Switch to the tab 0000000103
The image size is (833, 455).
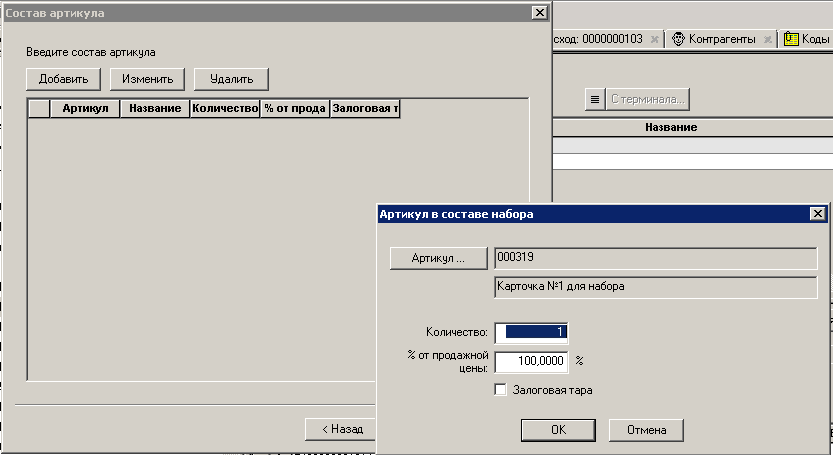click(x=607, y=39)
